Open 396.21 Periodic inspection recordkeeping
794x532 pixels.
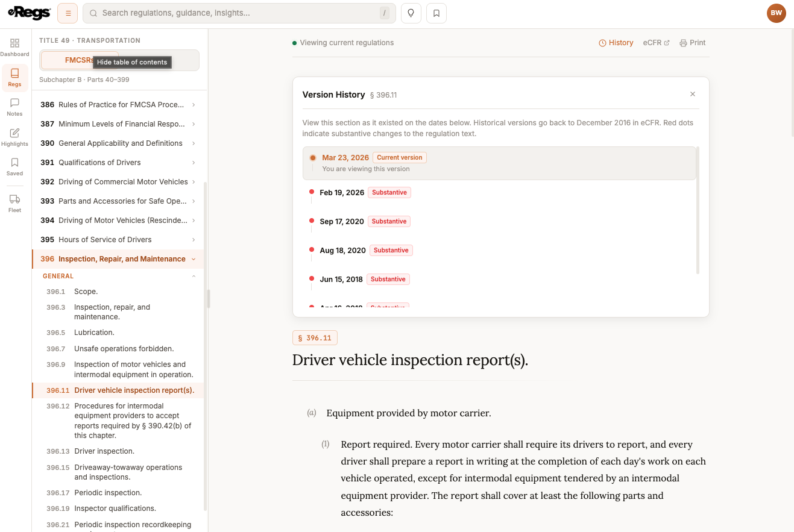coord(118,525)
